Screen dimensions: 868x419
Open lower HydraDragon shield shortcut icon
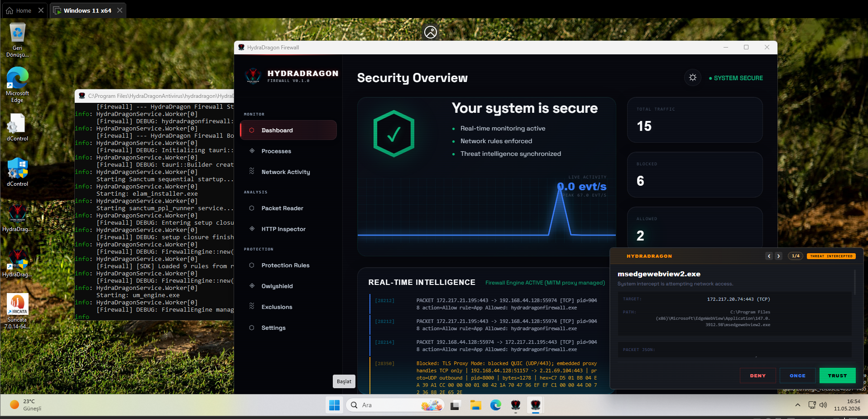[x=18, y=263]
